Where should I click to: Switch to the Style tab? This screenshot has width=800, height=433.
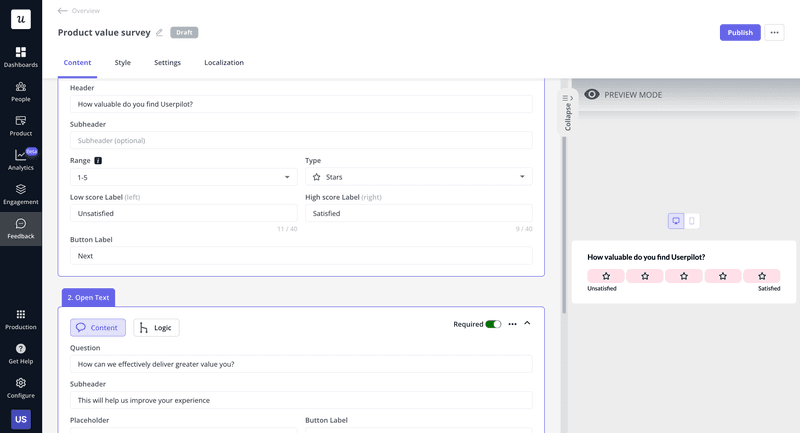[122, 63]
